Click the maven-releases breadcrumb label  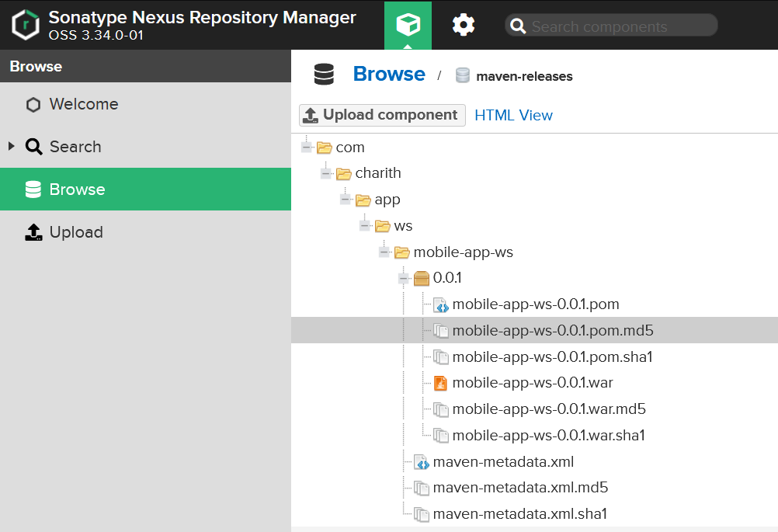coord(524,76)
